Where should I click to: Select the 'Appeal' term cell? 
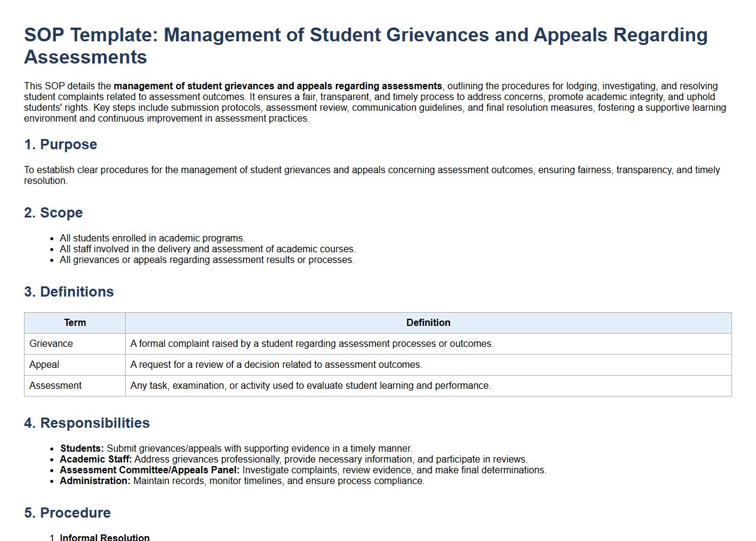point(44,365)
